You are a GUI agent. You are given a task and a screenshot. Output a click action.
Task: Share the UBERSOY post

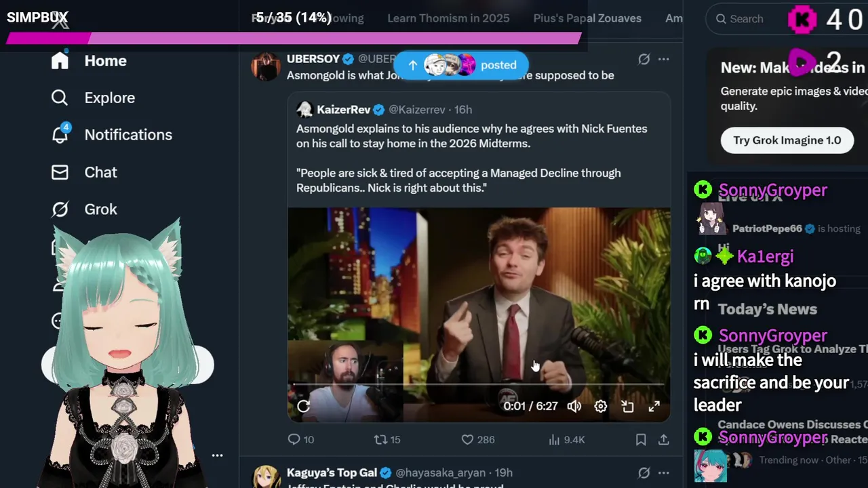coord(663,440)
